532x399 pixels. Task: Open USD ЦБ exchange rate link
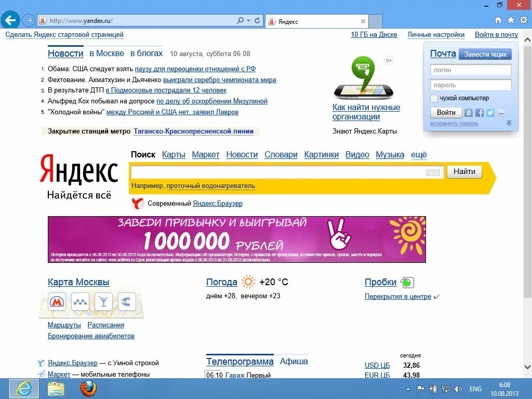(377, 366)
